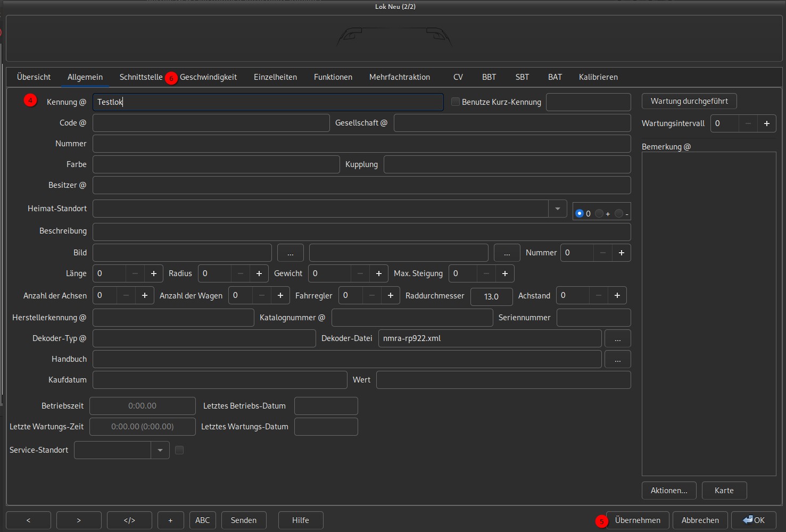Browse for the Handbuch file
Viewport: 786px width, 532px height.
point(617,360)
